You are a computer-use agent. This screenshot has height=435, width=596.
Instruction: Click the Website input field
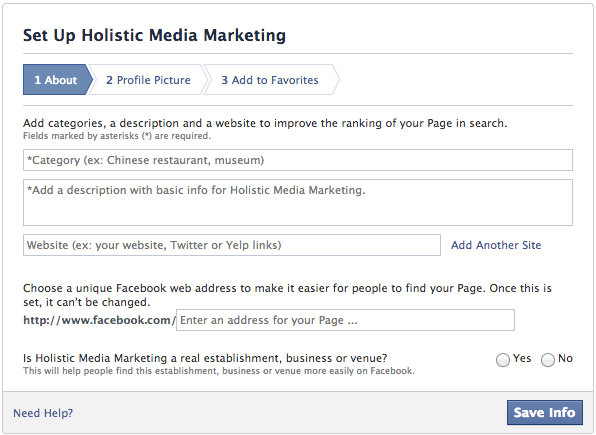point(232,245)
